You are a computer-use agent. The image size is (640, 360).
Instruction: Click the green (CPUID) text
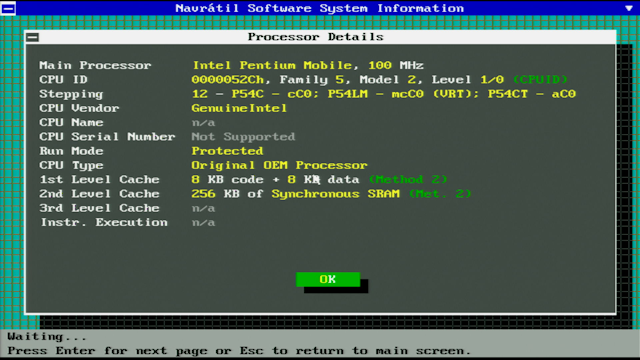click(x=540, y=80)
